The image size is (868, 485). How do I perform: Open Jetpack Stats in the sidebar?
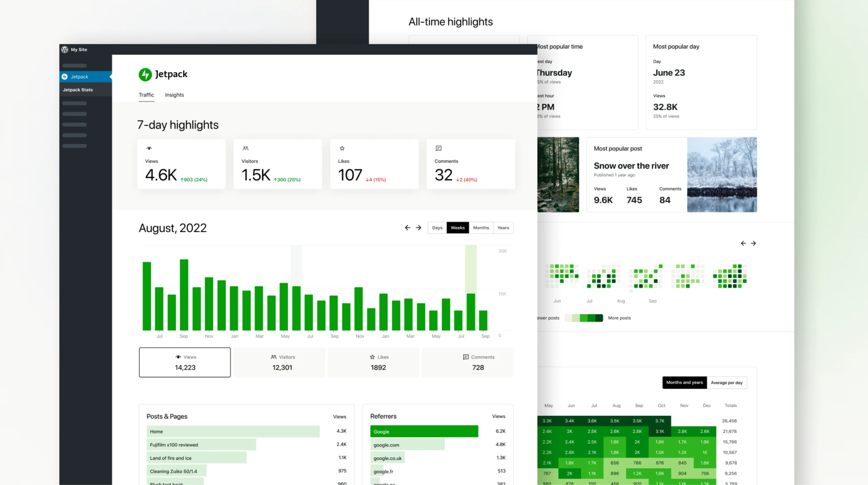[x=78, y=90]
